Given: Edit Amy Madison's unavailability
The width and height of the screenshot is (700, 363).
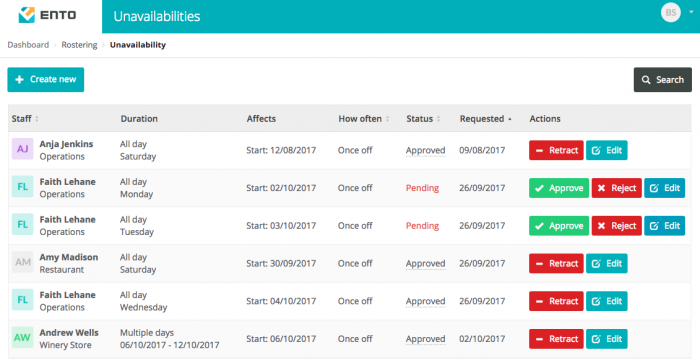Looking at the screenshot, I should click(607, 263).
